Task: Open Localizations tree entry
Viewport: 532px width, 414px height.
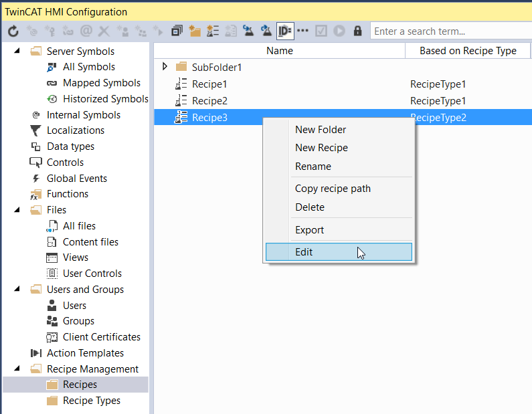Action: coord(76,130)
